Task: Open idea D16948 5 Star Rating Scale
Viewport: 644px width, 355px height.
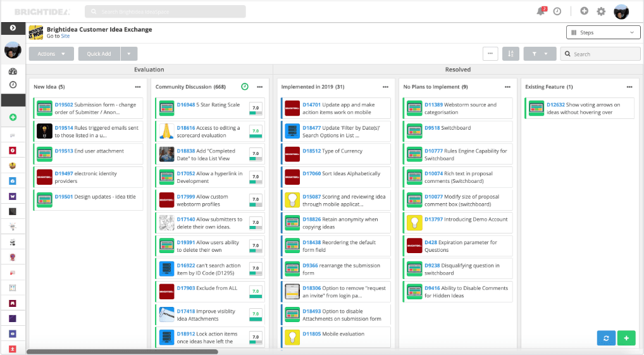Action: [208, 105]
